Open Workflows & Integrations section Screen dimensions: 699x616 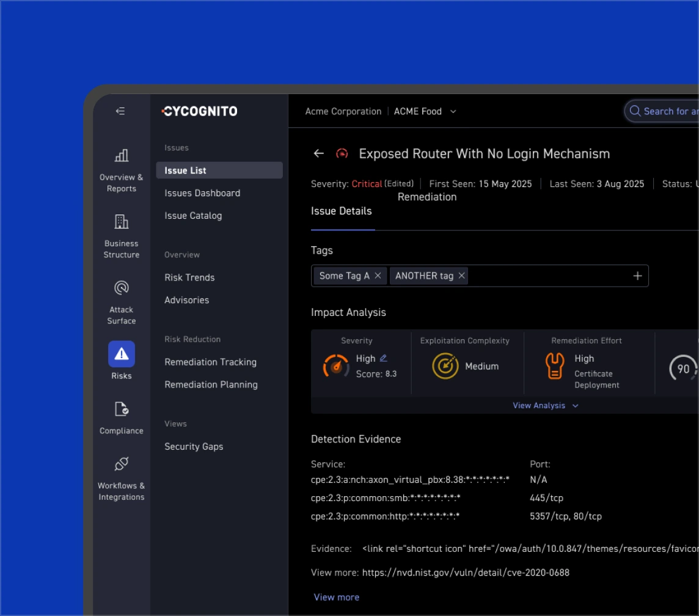tap(121, 478)
